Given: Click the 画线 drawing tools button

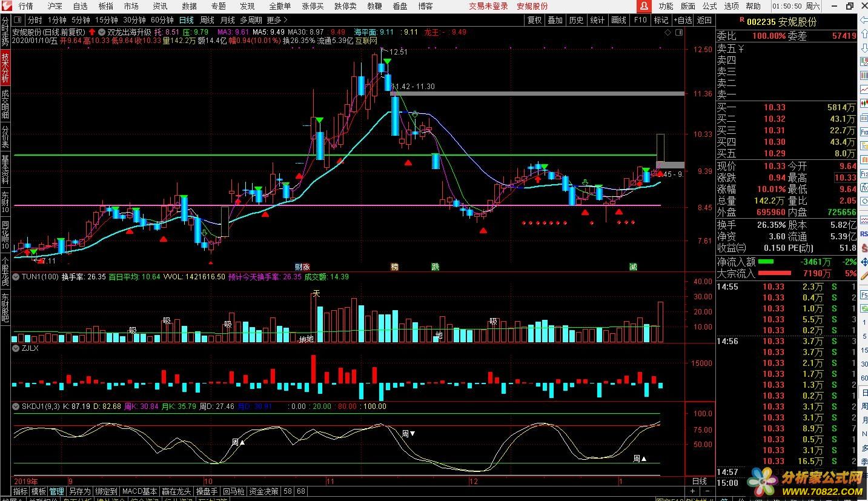Looking at the screenshot, I should click(618, 20).
